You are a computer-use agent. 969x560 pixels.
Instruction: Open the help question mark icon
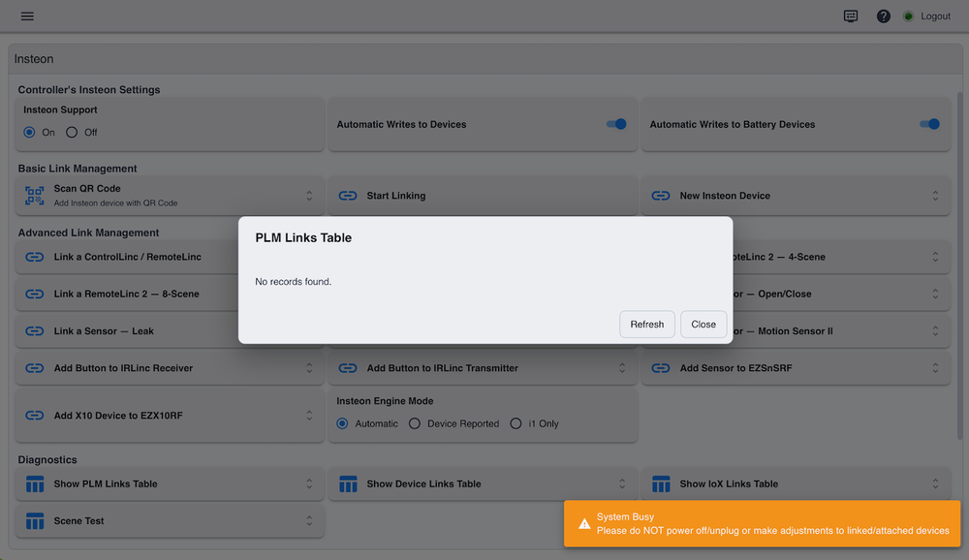pos(883,16)
